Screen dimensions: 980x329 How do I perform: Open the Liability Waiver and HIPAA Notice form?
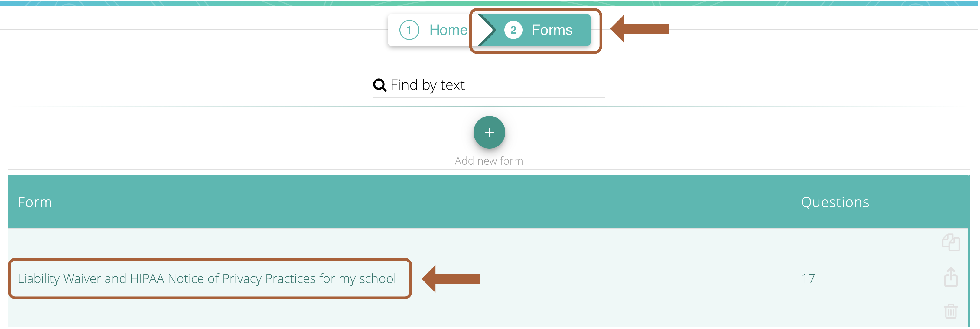(x=207, y=279)
